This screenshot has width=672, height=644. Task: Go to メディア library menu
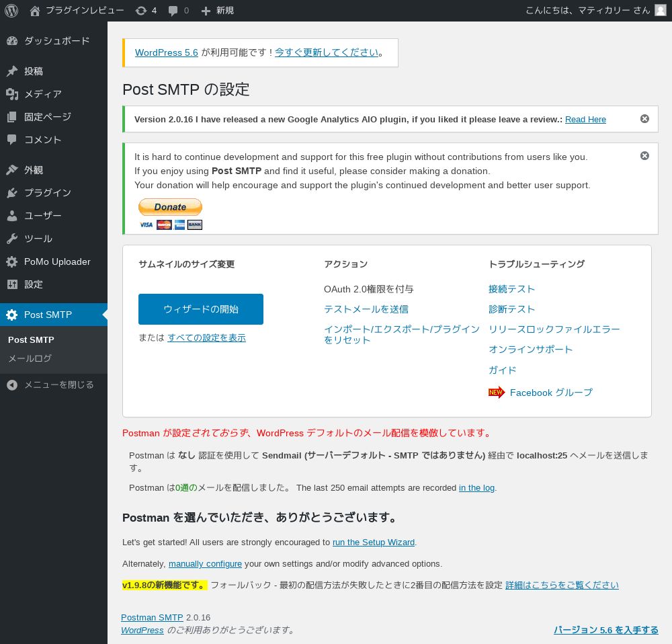click(x=43, y=94)
